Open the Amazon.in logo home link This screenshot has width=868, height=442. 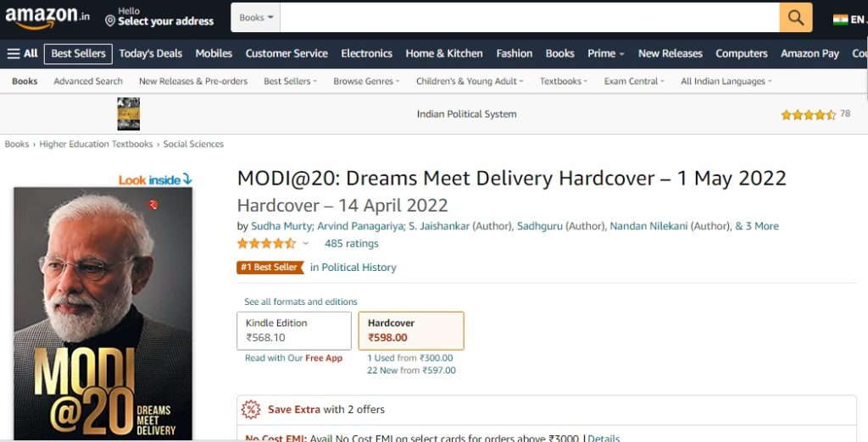point(47,18)
